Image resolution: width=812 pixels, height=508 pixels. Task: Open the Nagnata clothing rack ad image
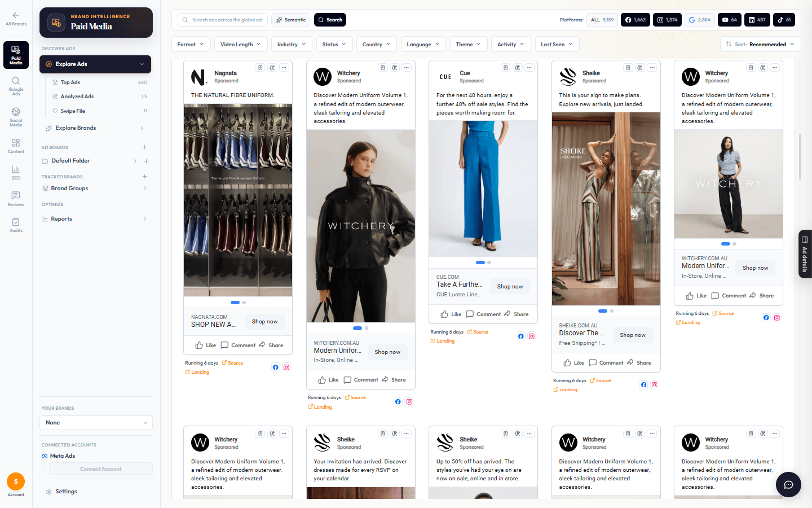[x=238, y=200]
